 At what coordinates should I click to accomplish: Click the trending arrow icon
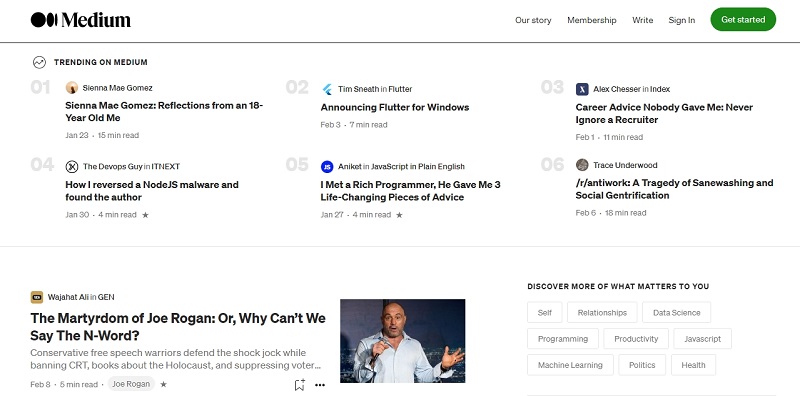pyautogui.click(x=39, y=62)
